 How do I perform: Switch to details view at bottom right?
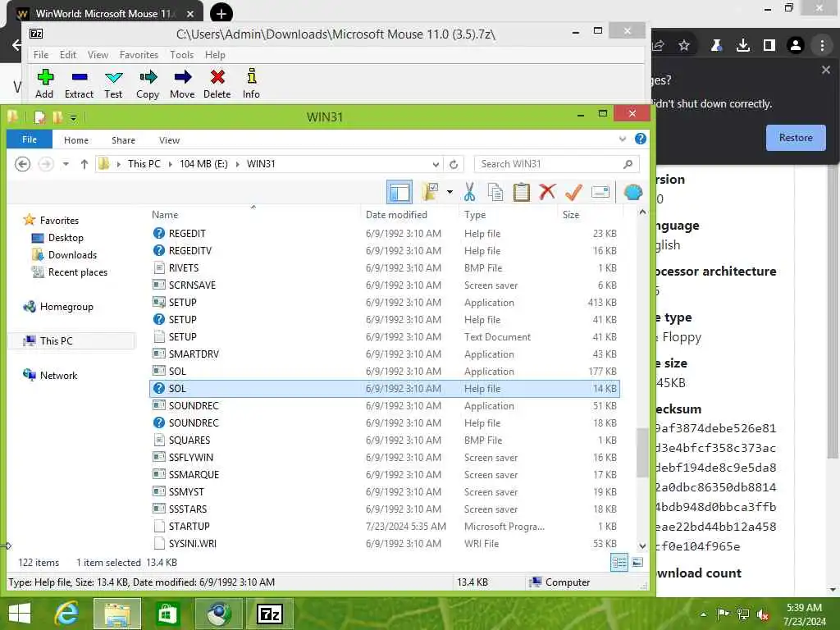[619, 563]
